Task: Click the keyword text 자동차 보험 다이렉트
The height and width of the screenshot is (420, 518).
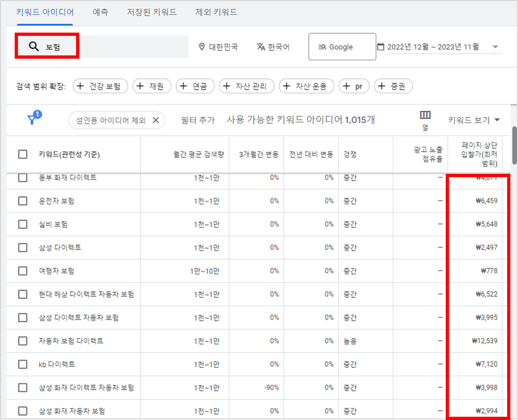Action: coord(71,341)
